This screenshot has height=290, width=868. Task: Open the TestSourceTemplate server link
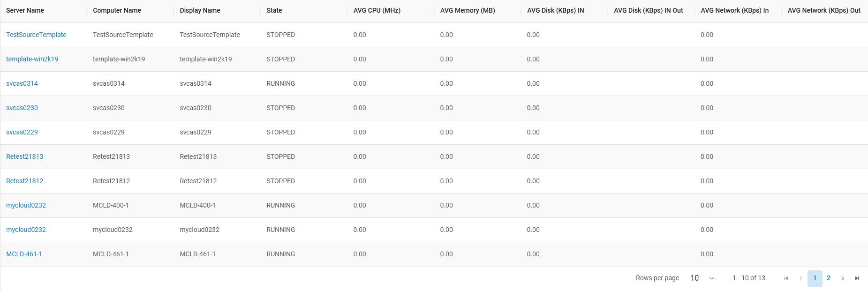(36, 35)
